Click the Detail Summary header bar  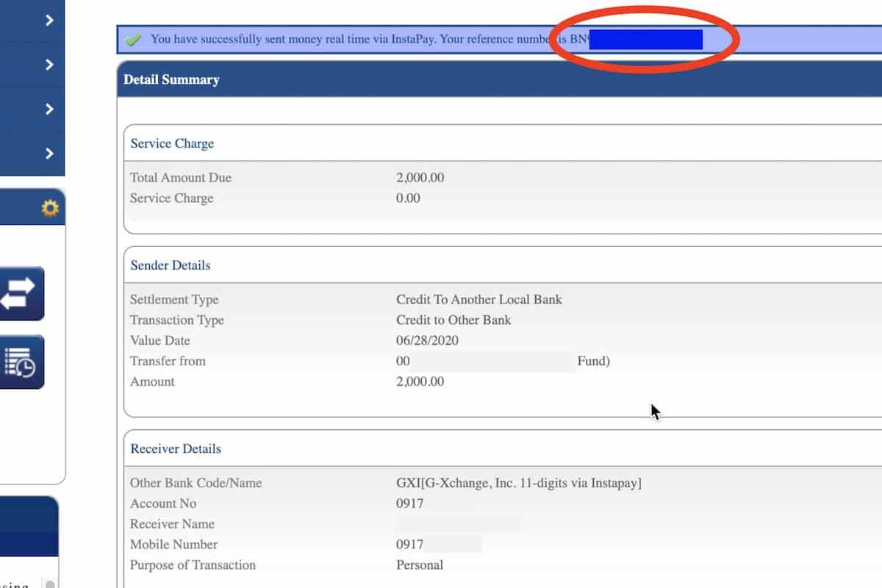click(441, 79)
